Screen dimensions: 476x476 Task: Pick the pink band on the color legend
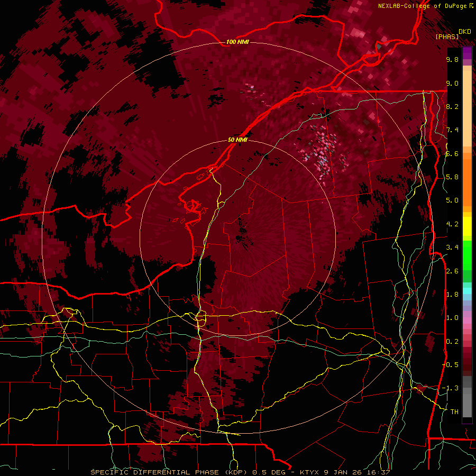467,321
